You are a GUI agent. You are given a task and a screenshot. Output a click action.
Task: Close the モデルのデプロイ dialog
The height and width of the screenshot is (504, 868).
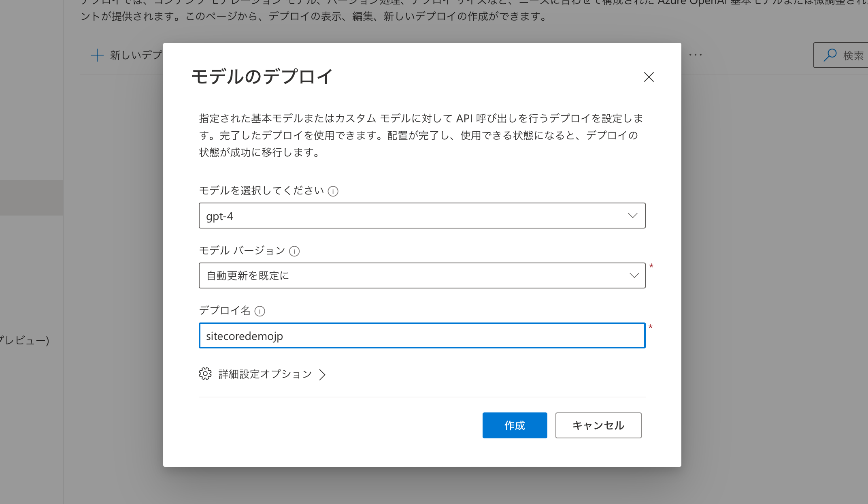649,77
